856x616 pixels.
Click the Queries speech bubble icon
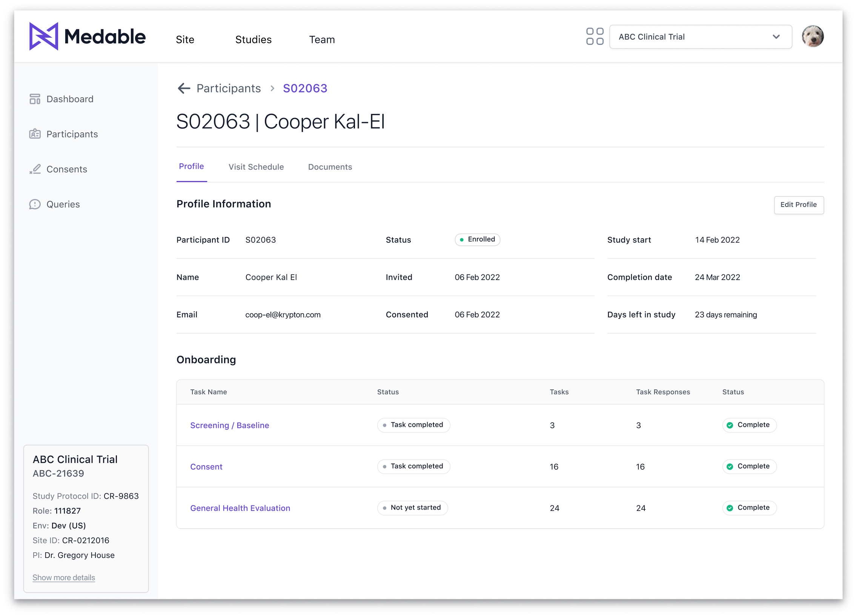35,204
